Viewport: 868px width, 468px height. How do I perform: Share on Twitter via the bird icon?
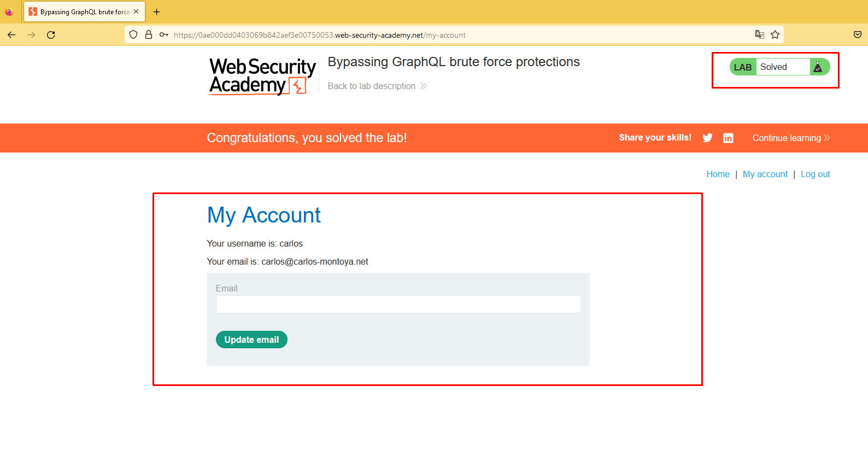[707, 138]
